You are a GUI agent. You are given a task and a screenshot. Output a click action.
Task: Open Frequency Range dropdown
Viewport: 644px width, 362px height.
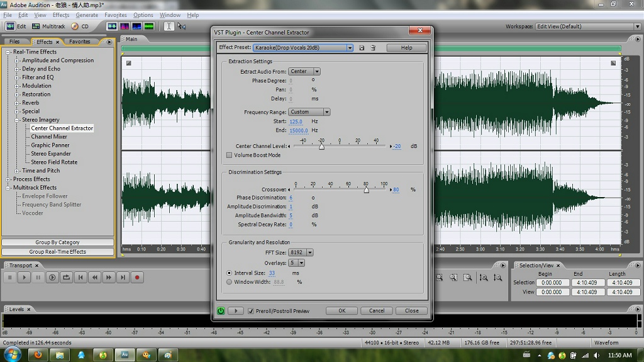coord(326,112)
